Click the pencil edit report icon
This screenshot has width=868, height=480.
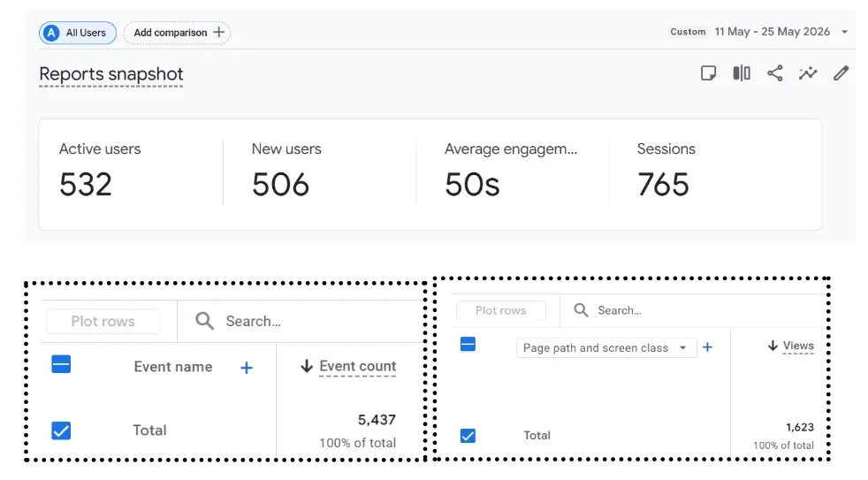tap(841, 73)
